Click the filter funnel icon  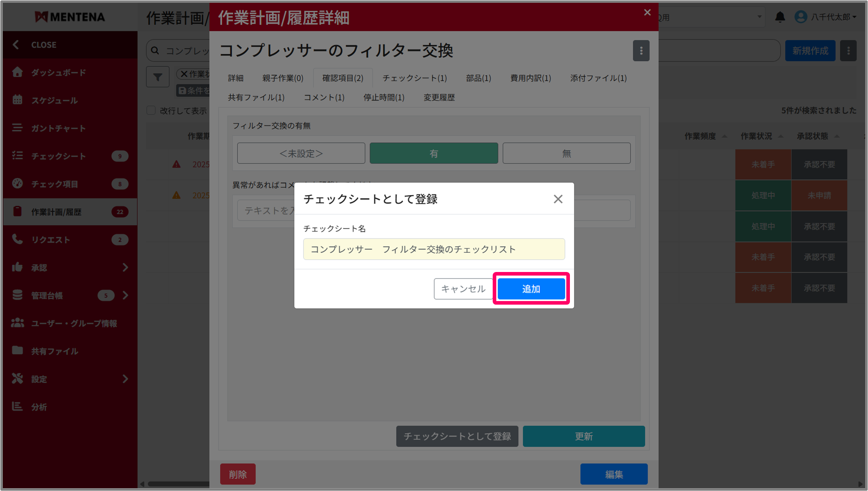coord(158,77)
